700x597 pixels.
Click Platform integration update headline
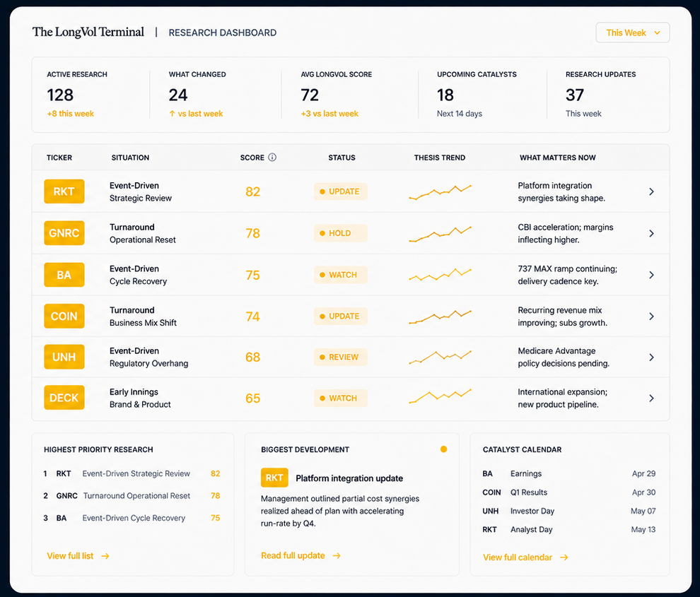tap(349, 478)
